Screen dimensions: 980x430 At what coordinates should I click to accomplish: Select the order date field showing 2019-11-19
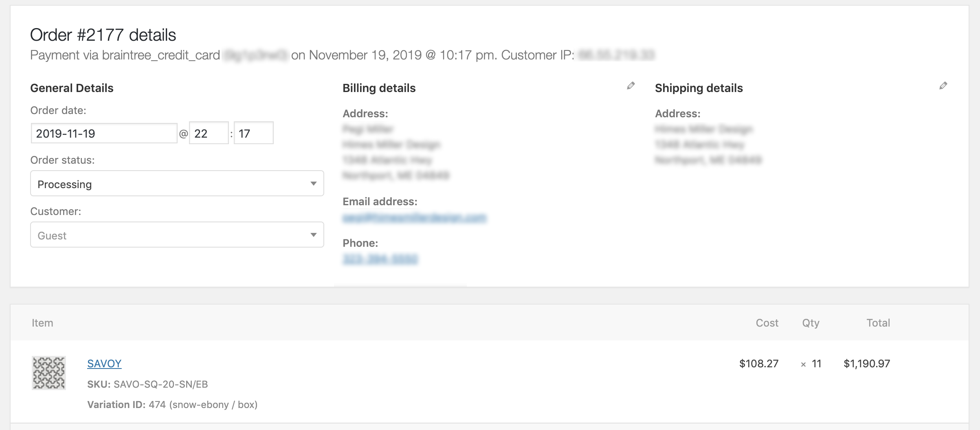(103, 133)
